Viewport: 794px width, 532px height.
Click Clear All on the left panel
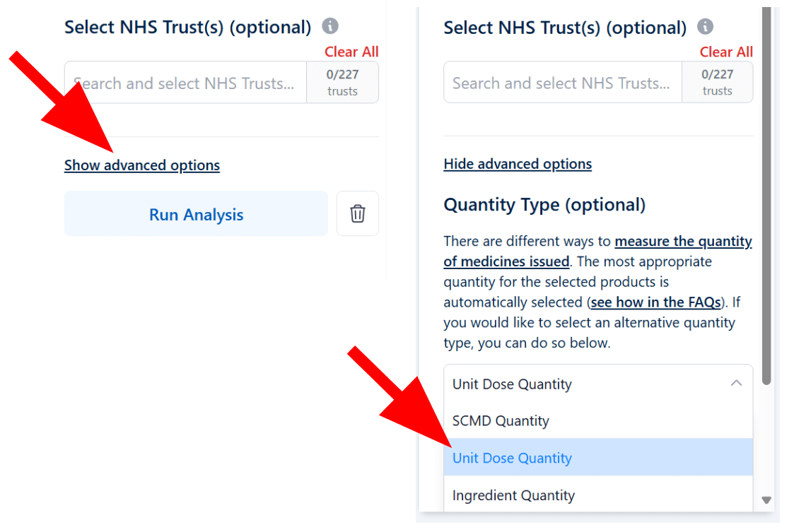[x=351, y=51]
